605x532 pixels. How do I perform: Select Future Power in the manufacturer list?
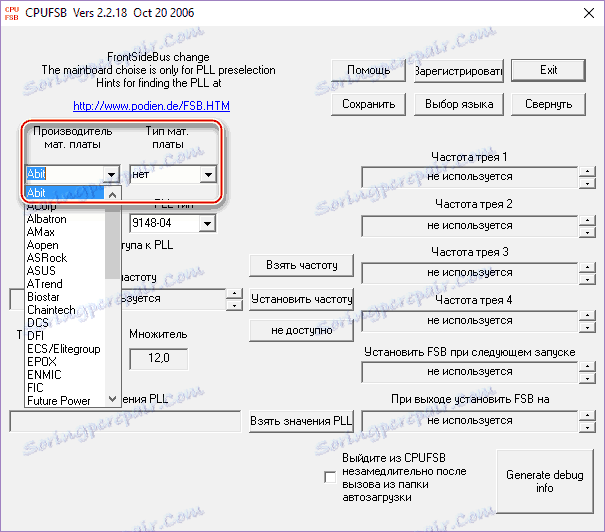click(65, 401)
